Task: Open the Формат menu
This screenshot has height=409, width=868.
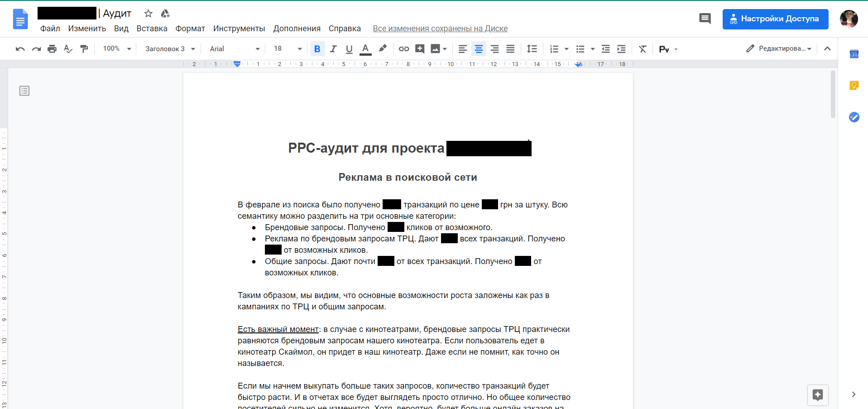Action: (x=190, y=29)
